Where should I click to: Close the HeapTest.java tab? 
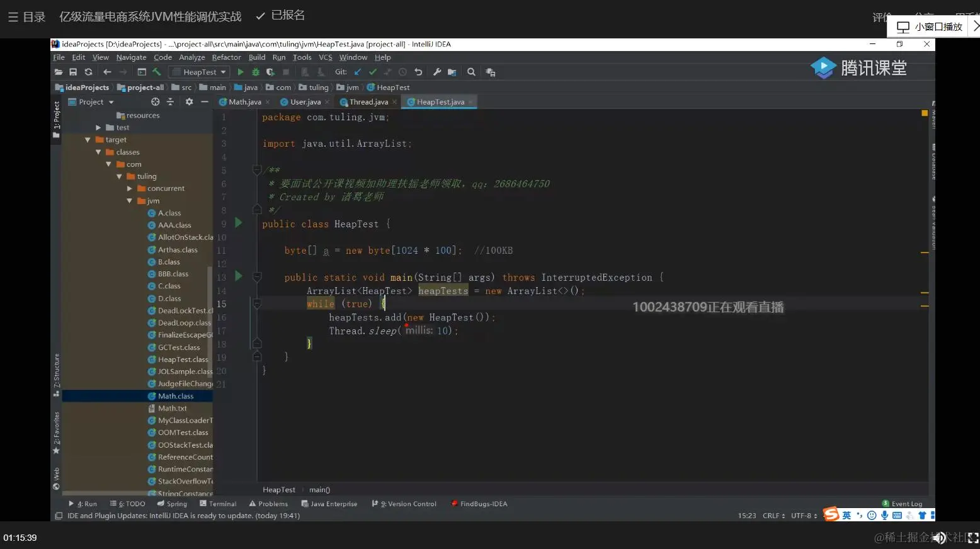470,102
